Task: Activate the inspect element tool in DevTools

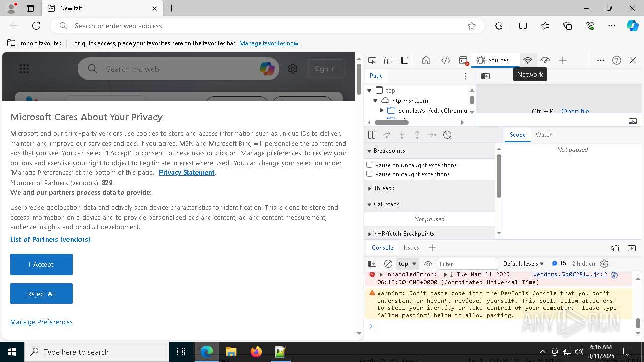Action: pos(372,60)
